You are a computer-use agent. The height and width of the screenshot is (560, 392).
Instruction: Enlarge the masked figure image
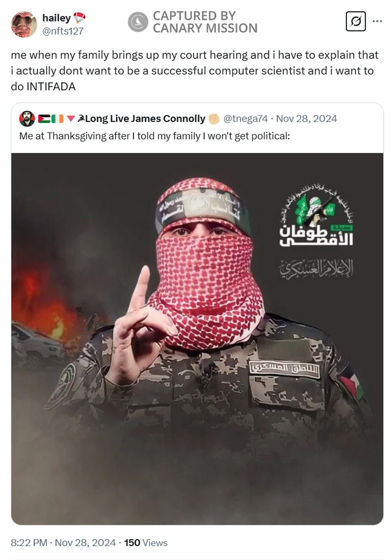(197, 339)
